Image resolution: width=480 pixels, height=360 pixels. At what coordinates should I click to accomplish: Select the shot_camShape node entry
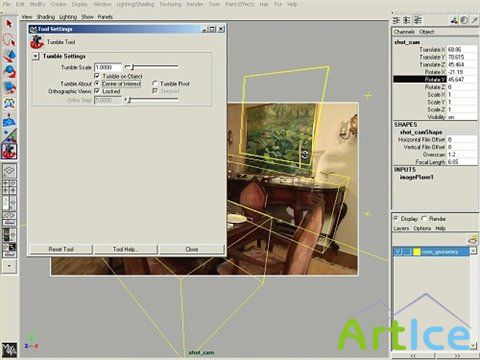coord(421,132)
